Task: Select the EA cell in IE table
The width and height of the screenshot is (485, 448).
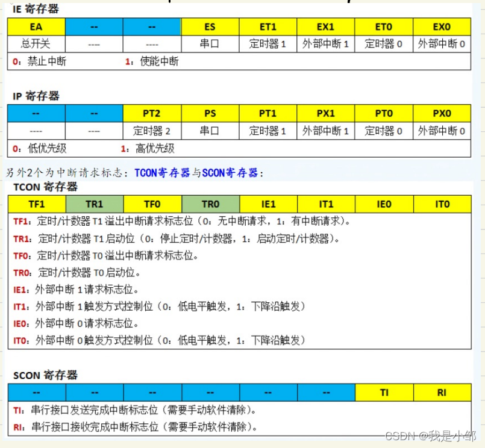Action: [x=36, y=27]
